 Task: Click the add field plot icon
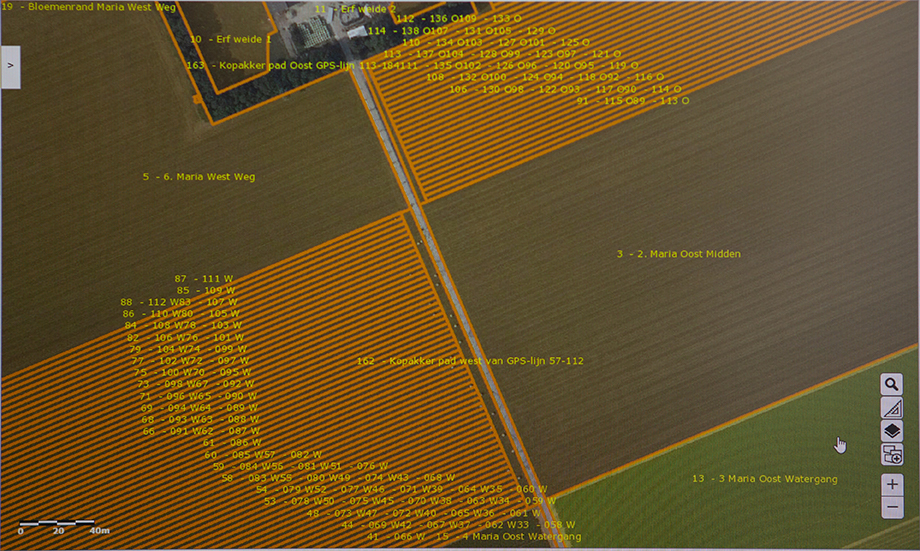[892, 455]
